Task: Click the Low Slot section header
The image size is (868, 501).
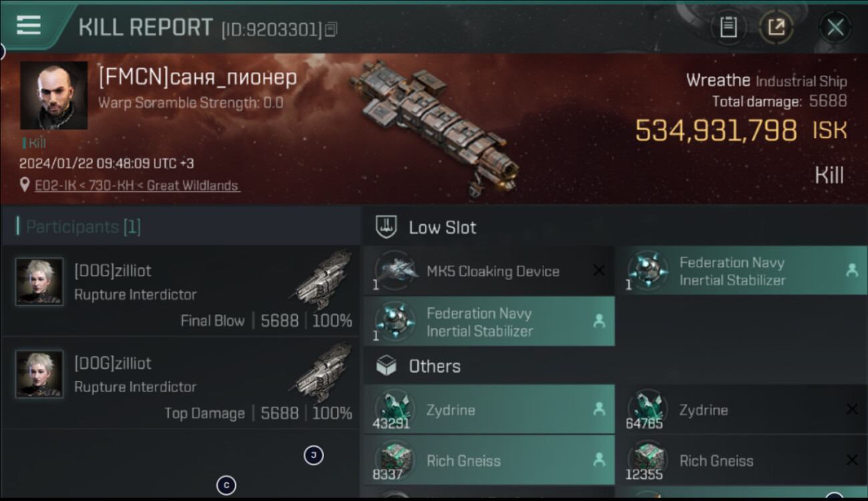Action: pyautogui.click(x=442, y=227)
